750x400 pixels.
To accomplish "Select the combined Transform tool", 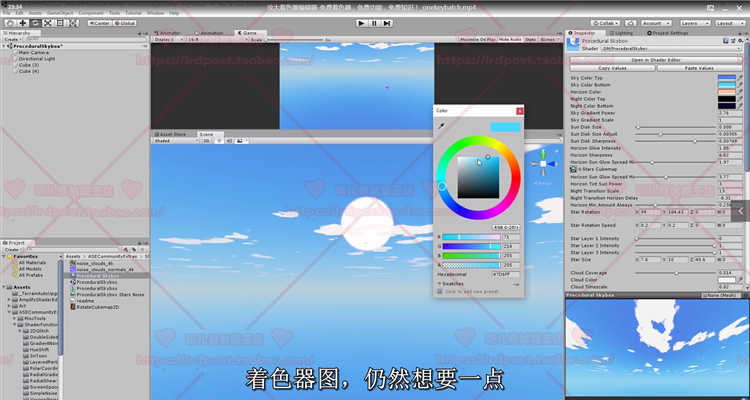I will [x=73, y=23].
